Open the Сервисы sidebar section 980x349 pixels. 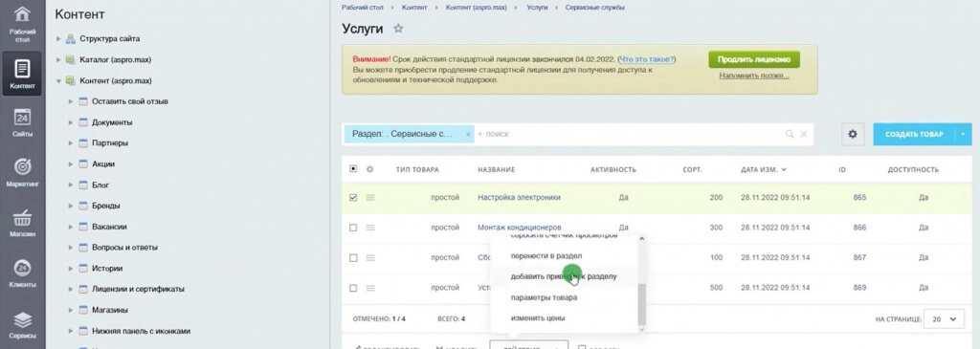coord(22,324)
